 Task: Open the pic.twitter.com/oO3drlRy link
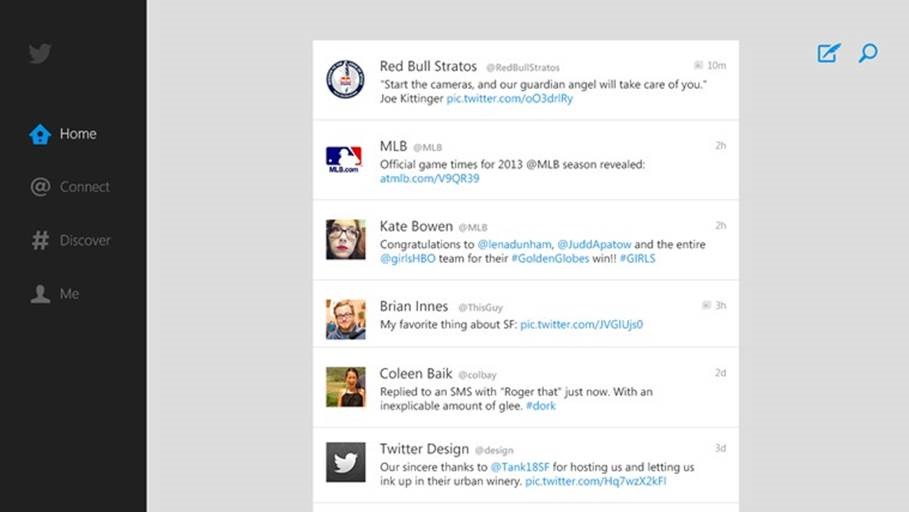[x=509, y=99]
